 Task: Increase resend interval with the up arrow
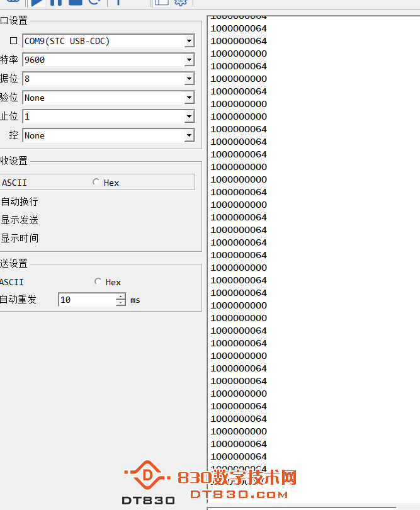pos(121,297)
